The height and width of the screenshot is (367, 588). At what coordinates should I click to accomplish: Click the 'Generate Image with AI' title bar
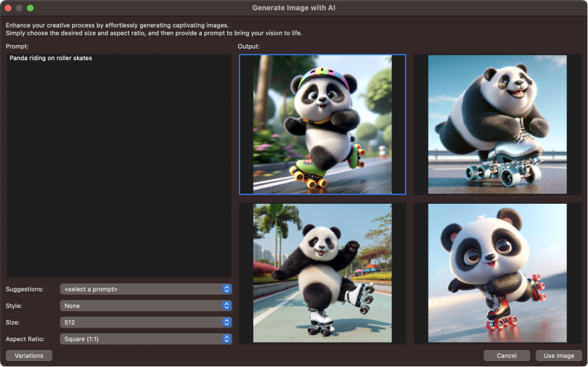(x=294, y=8)
